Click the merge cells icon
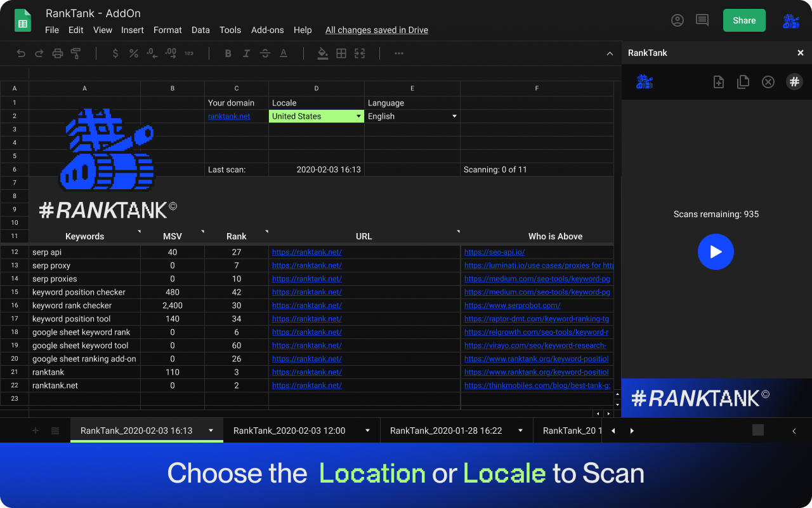The height and width of the screenshot is (508, 812). click(360, 53)
